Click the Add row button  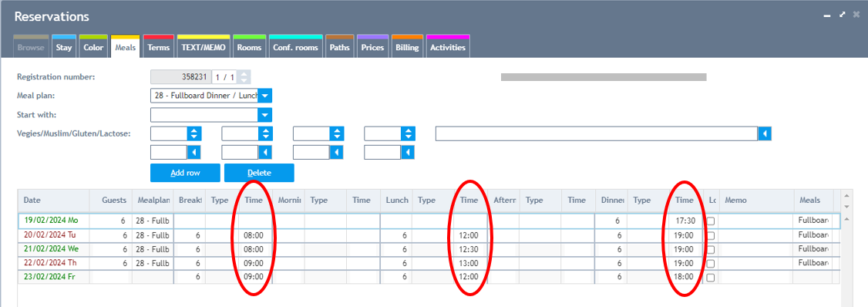pos(185,173)
